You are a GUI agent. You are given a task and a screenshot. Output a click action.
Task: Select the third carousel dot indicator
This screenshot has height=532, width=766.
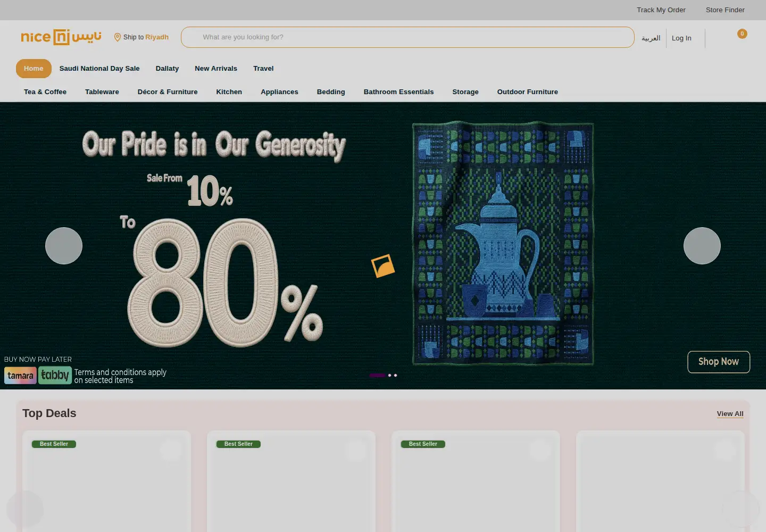coord(395,375)
